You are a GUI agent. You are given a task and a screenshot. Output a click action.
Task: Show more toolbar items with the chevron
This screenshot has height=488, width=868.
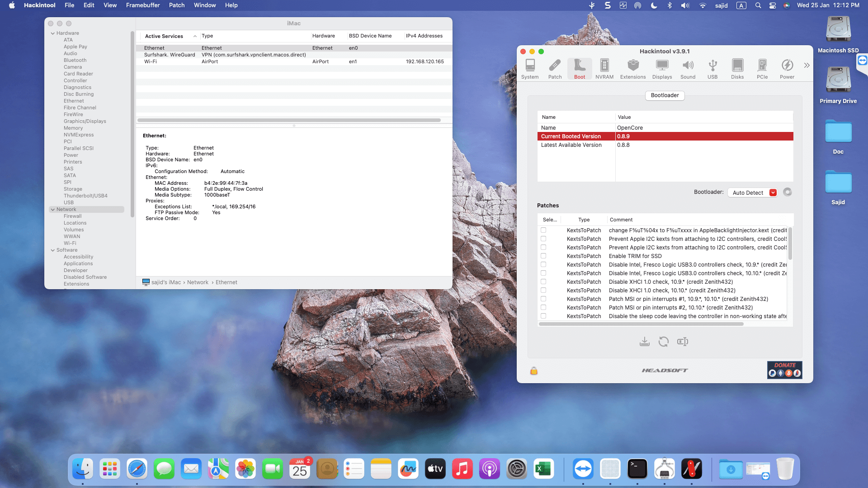click(x=807, y=66)
